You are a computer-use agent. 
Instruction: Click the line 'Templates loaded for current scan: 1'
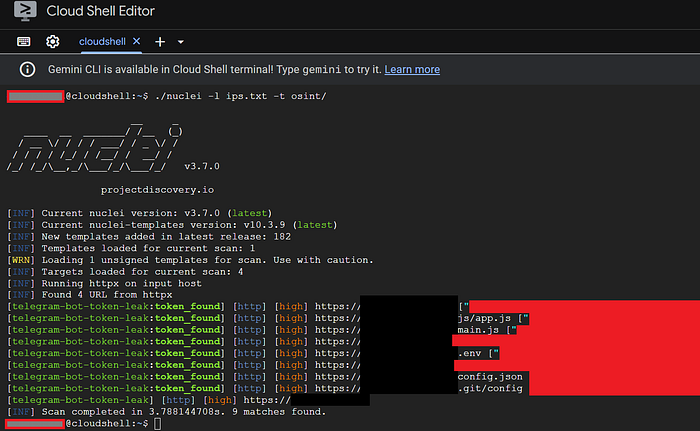click(131, 248)
